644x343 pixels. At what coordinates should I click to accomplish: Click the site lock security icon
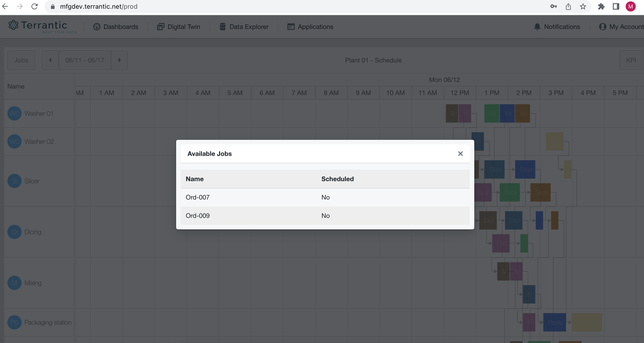[53, 6]
